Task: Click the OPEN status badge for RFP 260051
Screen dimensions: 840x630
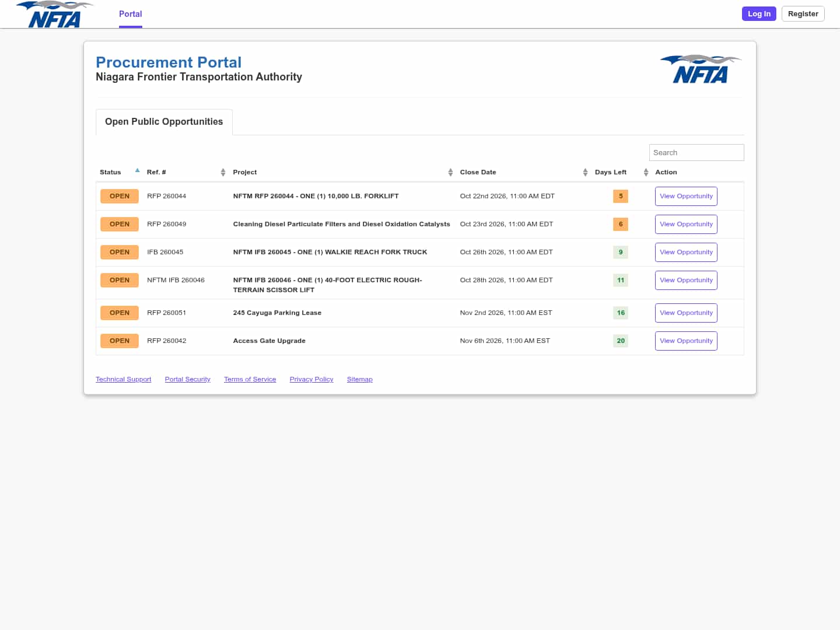Action: (x=120, y=313)
